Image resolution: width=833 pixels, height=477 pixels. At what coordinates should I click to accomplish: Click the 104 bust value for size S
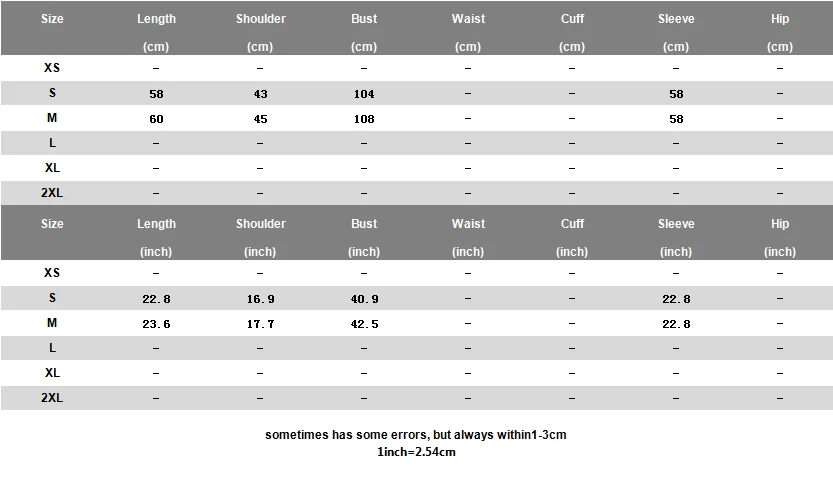click(x=364, y=94)
